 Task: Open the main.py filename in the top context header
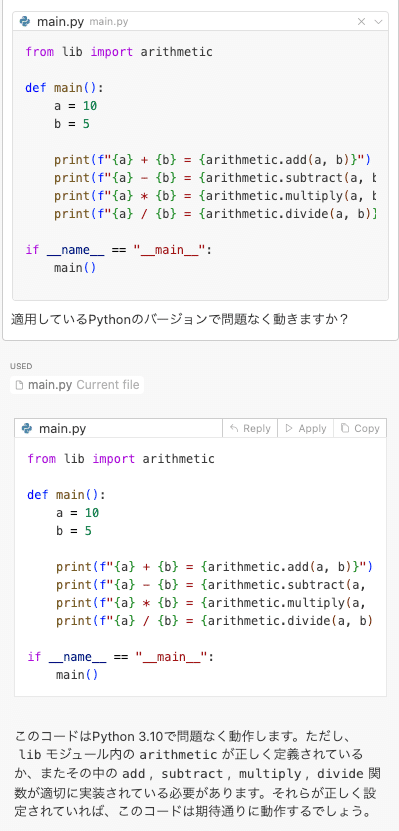[60, 22]
